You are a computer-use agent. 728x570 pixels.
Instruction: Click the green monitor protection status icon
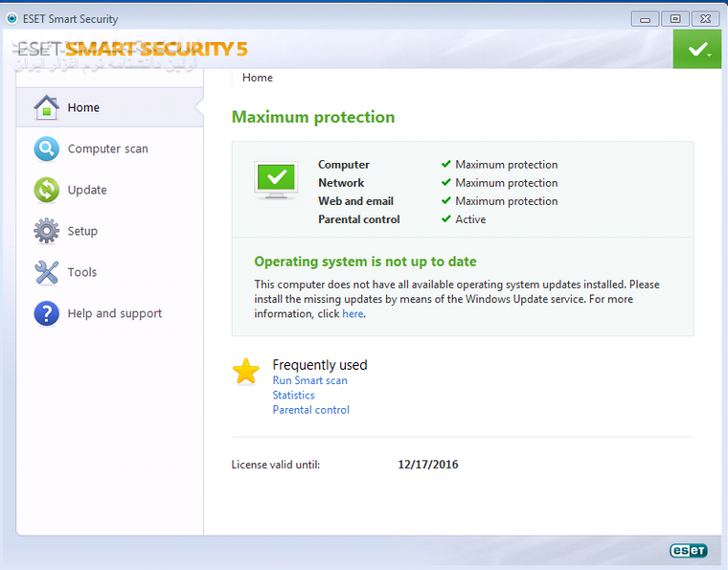(276, 180)
